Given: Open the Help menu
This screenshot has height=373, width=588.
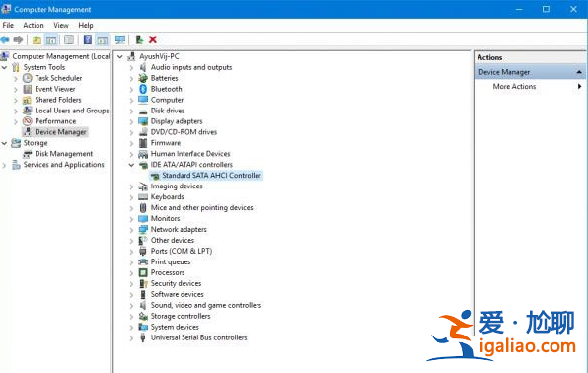Looking at the screenshot, I should click(86, 25).
